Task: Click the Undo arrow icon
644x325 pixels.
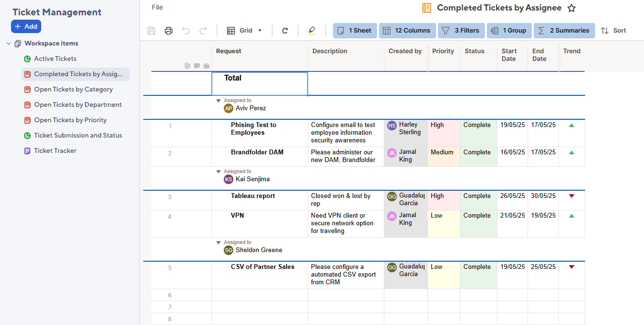Action: (x=186, y=31)
